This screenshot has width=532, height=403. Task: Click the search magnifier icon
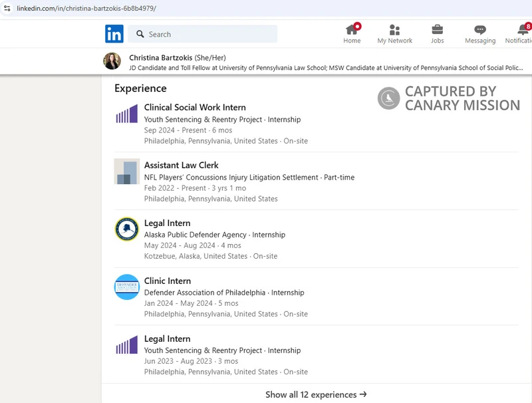(x=140, y=34)
